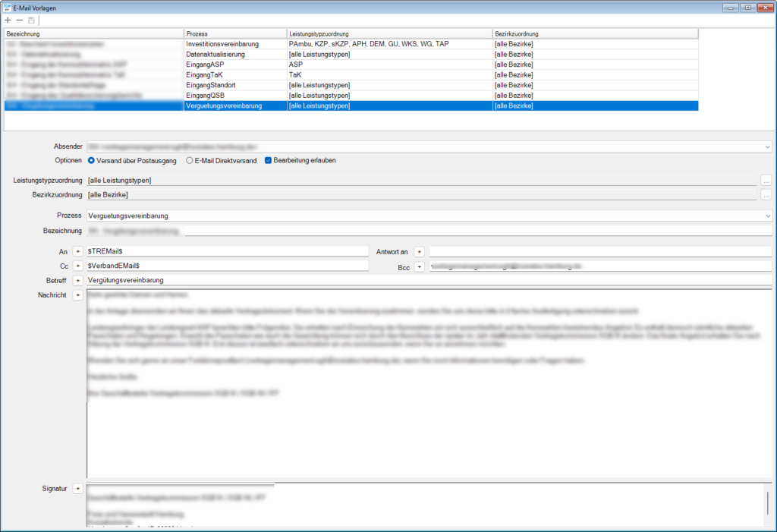Sort by Bezirkzuordnung column header
The height and width of the screenshot is (532, 777).
tap(596, 33)
